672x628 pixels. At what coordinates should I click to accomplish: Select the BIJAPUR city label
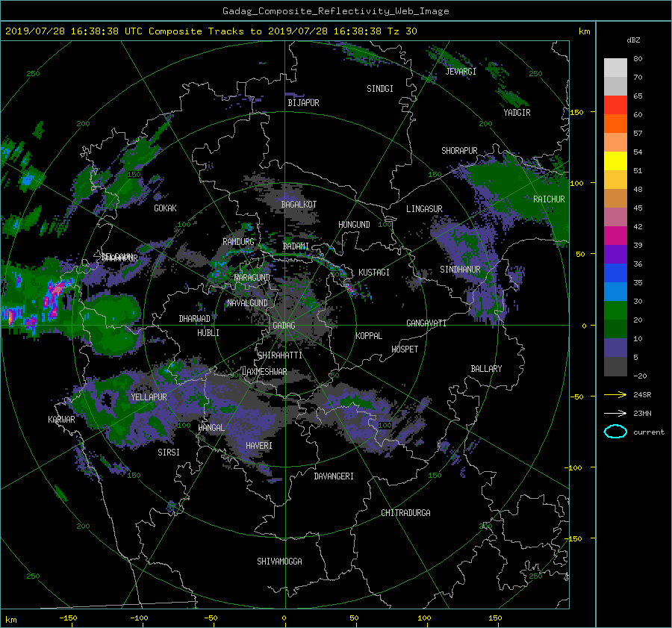pos(303,103)
